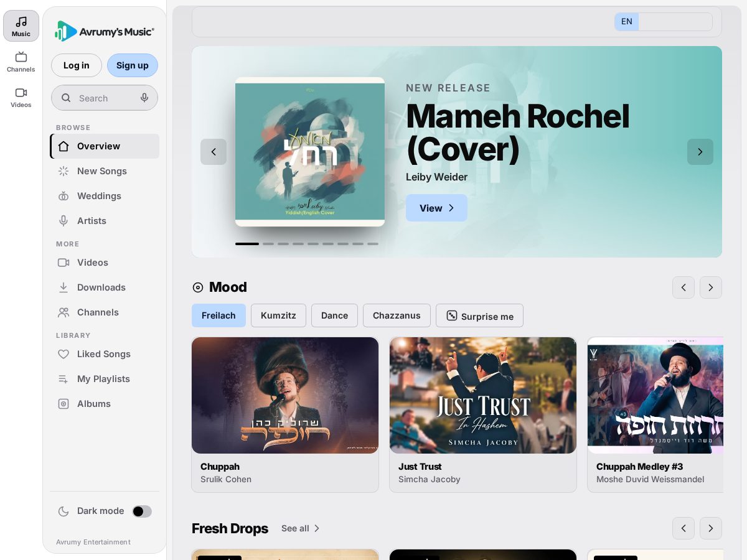Image resolution: width=747 pixels, height=560 pixels.
Task: Toggle the Dark mode switch
Action: (142, 511)
